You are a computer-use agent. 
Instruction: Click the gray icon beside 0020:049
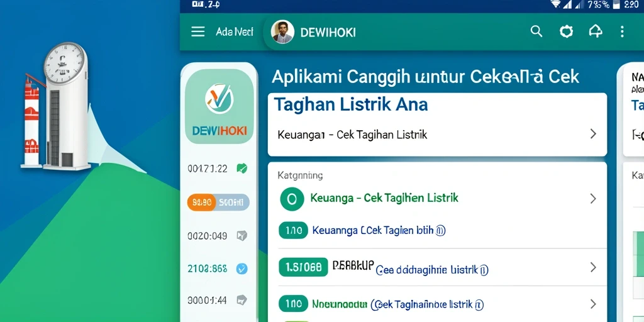(x=242, y=236)
